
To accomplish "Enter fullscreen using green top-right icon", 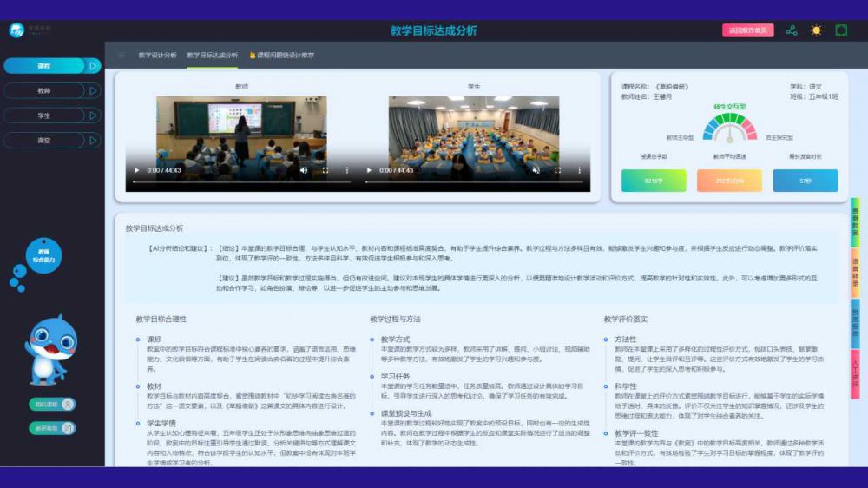I will coord(841,30).
